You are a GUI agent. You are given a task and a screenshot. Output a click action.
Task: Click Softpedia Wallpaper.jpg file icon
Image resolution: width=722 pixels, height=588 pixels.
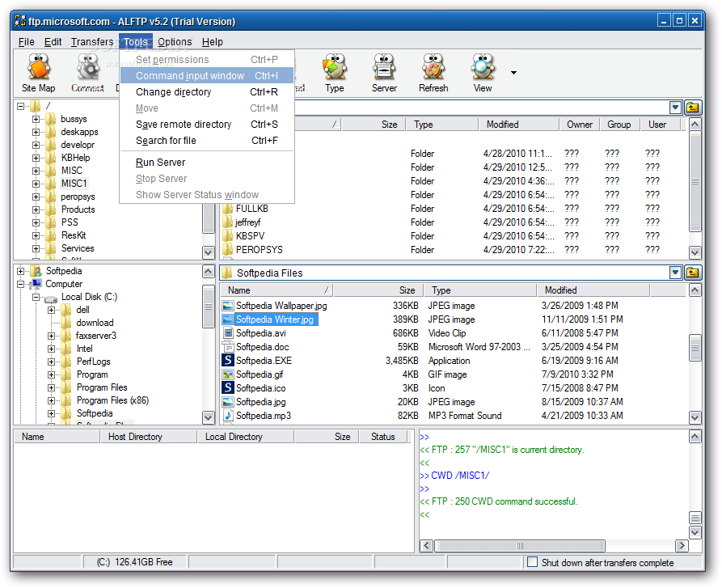click(x=228, y=306)
